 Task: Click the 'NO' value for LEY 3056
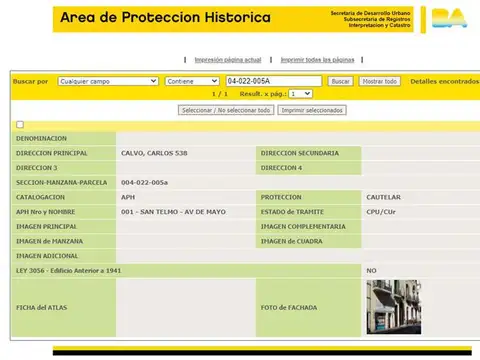371,270
